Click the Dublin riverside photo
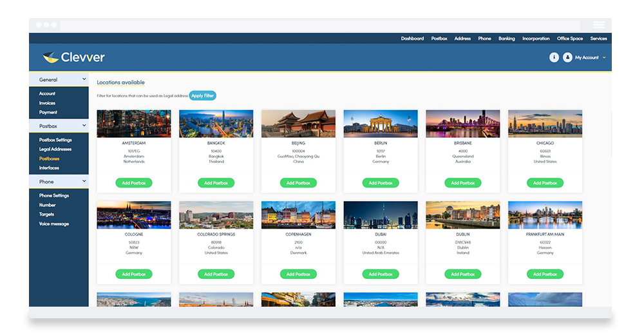644x335 pixels. tap(463, 215)
